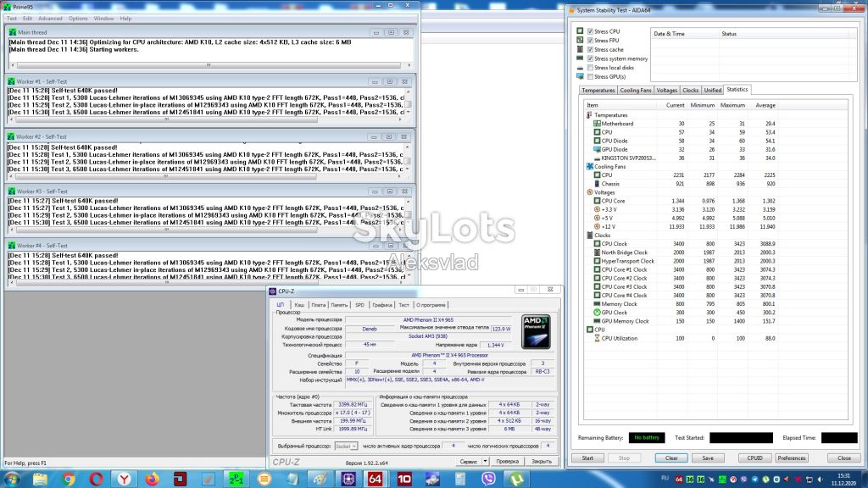Image resolution: width=868 pixels, height=488 pixels.
Task: Open the SPD tab in CPU-Z
Action: click(359, 305)
